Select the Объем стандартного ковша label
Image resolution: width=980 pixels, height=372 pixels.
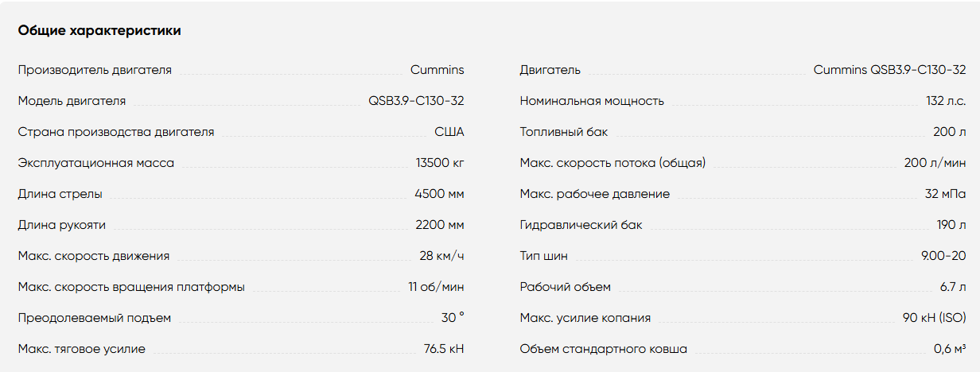pyautogui.click(x=604, y=349)
